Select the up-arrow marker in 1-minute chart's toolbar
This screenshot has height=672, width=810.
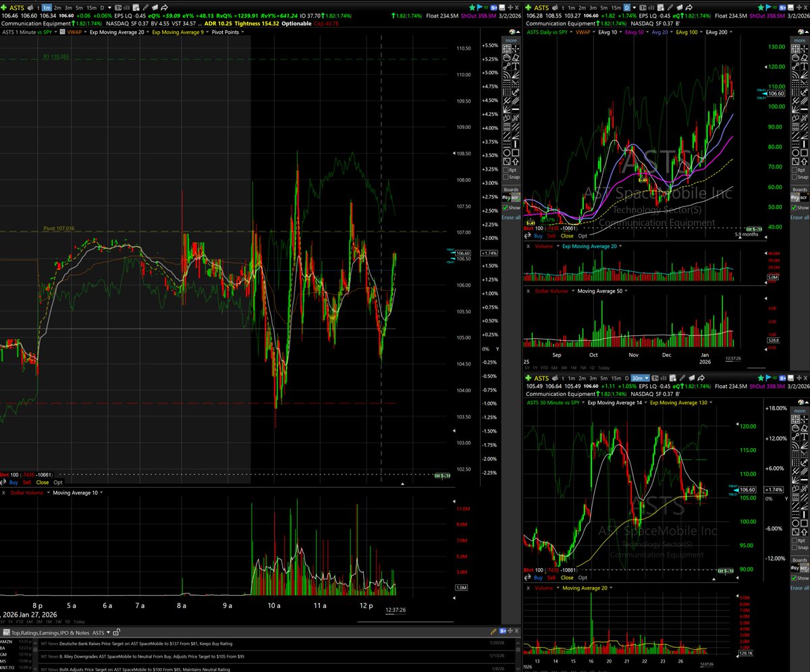tap(516, 160)
